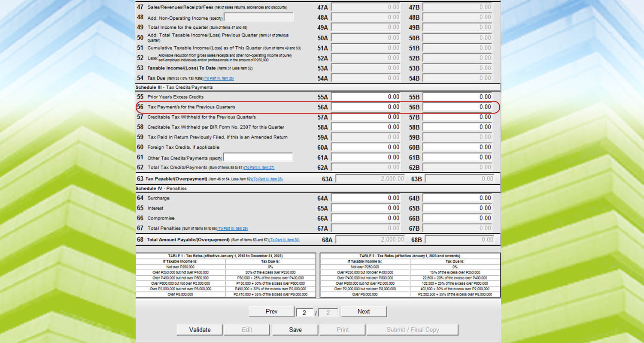Click field 60A Foreign Tax Credits
Image resolution: width=644 pixels, height=343 pixels.
click(366, 147)
